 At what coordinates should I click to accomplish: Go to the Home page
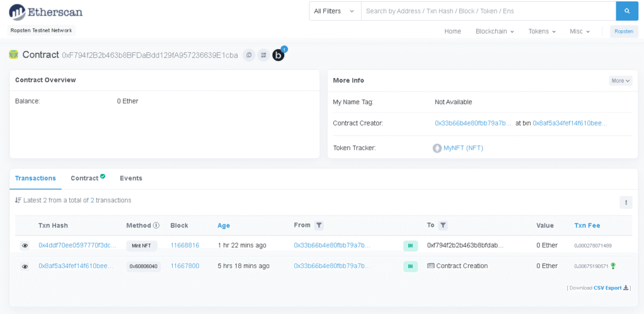(x=453, y=31)
